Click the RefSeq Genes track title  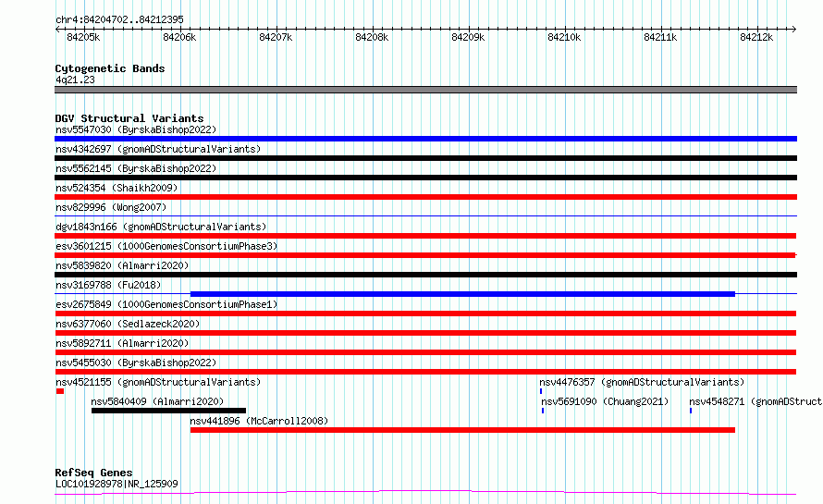[93, 473]
